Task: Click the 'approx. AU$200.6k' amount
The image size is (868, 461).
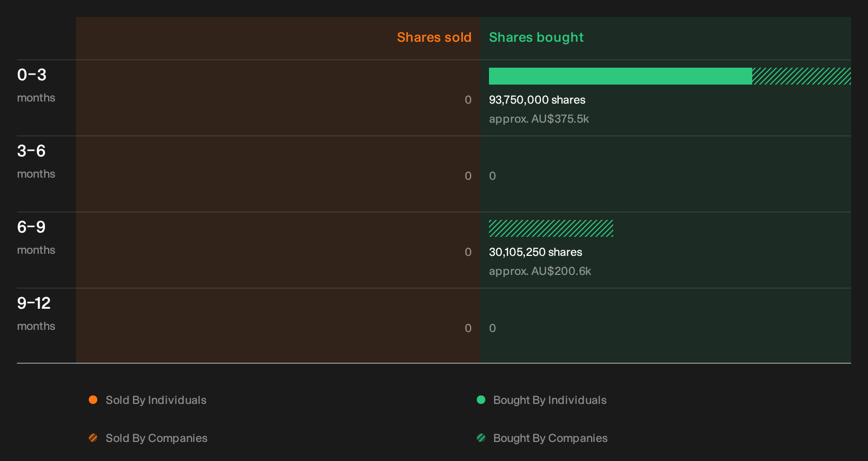Action: [540, 271]
